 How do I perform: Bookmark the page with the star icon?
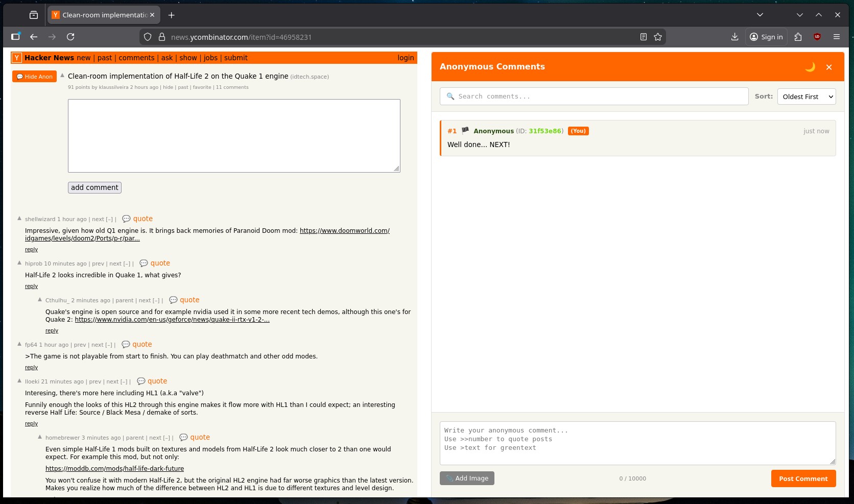pyautogui.click(x=658, y=37)
